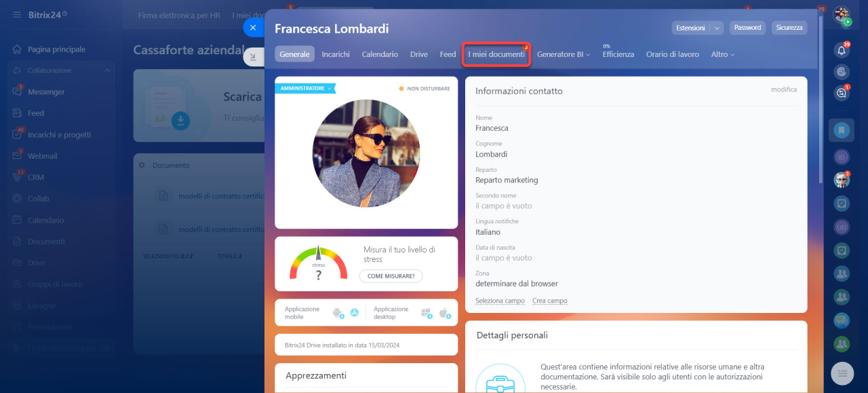
Task: Click the Crea campo link
Action: (x=550, y=301)
